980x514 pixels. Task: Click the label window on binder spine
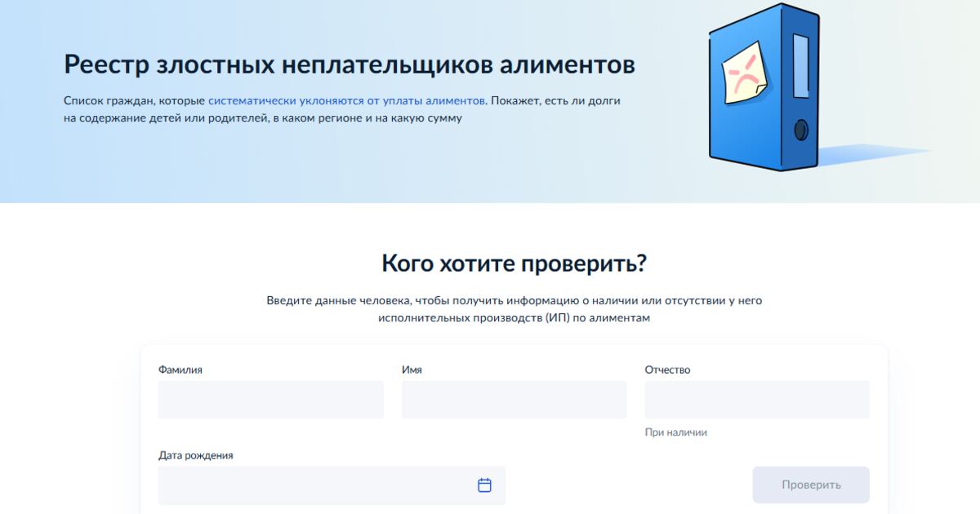point(800,65)
